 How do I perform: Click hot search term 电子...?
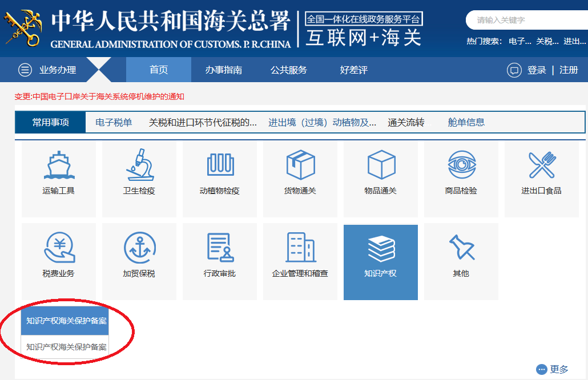point(519,41)
